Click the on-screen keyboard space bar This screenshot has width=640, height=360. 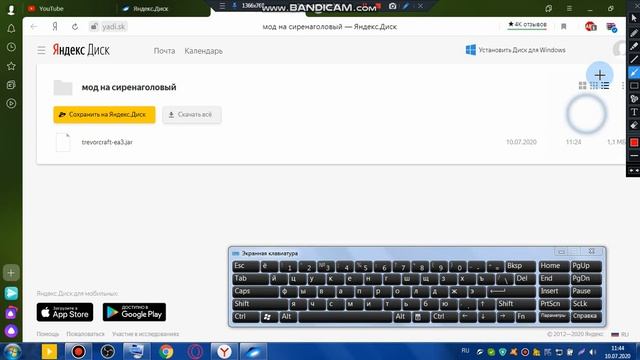click(345, 317)
